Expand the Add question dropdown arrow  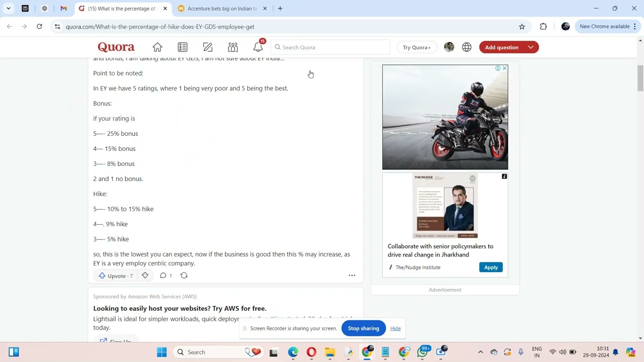[x=531, y=47]
